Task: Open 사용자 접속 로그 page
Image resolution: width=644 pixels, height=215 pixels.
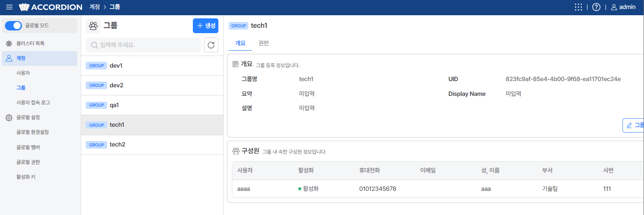Action: tap(33, 103)
